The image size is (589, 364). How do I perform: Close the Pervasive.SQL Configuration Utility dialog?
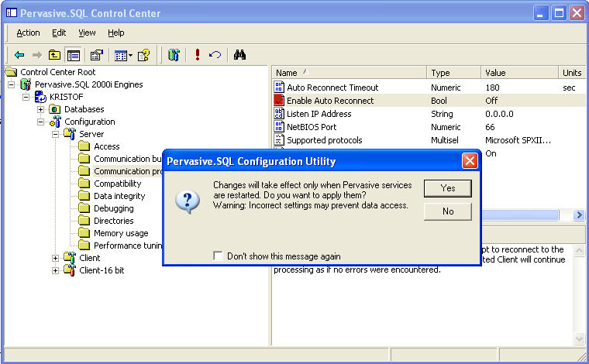point(470,161)
